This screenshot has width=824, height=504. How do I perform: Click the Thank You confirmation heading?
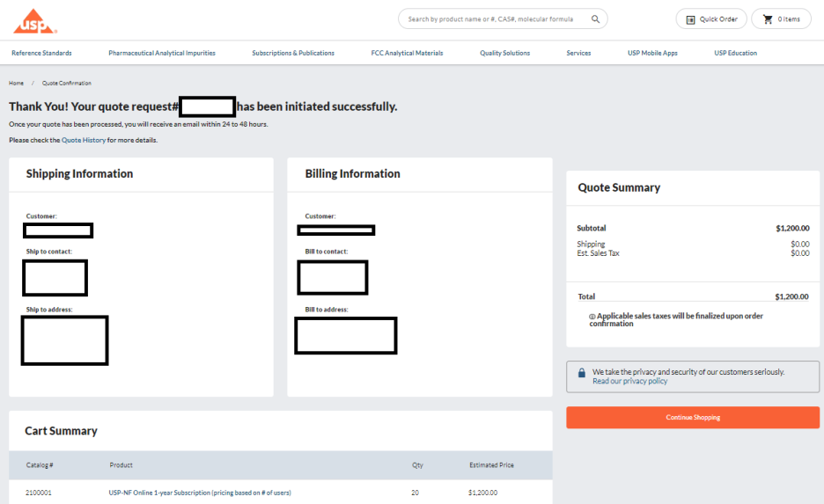202,106
